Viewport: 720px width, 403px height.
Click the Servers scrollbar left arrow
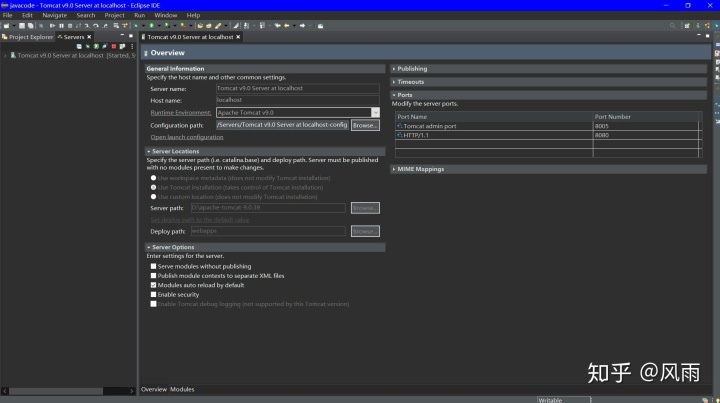pyautogui.click(x=5, y=391)
